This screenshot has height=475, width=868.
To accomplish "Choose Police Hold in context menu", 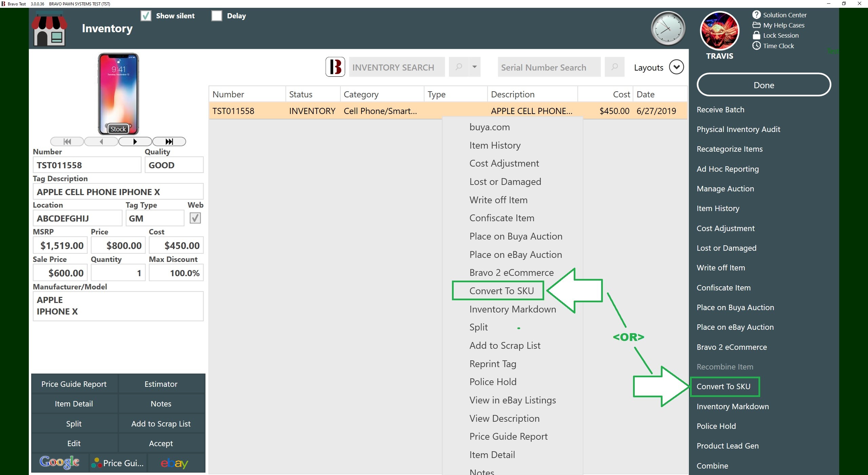I will click(493, 382).
